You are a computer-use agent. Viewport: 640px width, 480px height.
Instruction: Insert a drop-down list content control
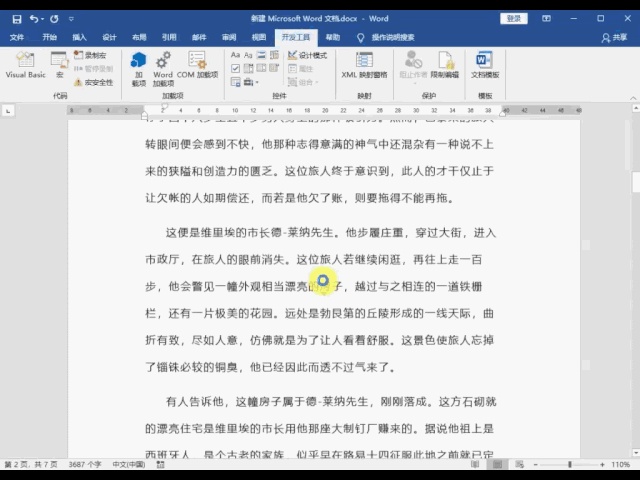point(261,69)
